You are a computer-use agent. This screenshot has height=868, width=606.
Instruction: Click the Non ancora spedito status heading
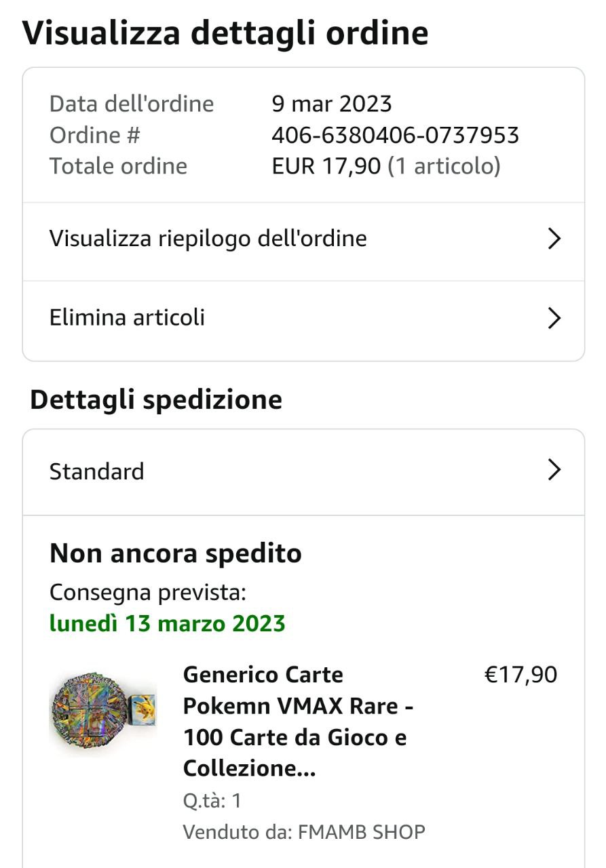(176, 554)
